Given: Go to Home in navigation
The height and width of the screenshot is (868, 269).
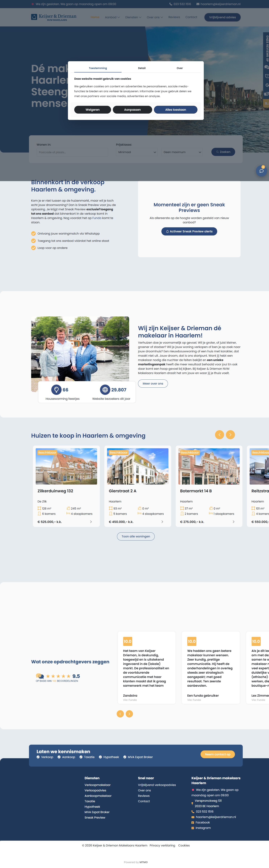Looking at the screenshot, I should click(x=95, y=17).
